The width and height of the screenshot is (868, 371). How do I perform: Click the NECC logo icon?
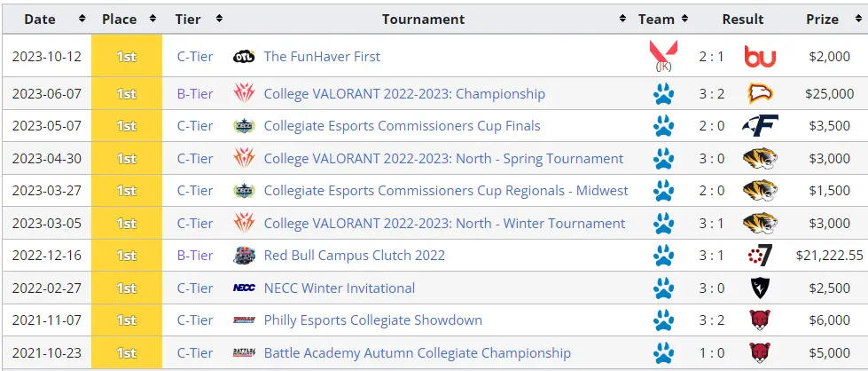tap(244, 288)
